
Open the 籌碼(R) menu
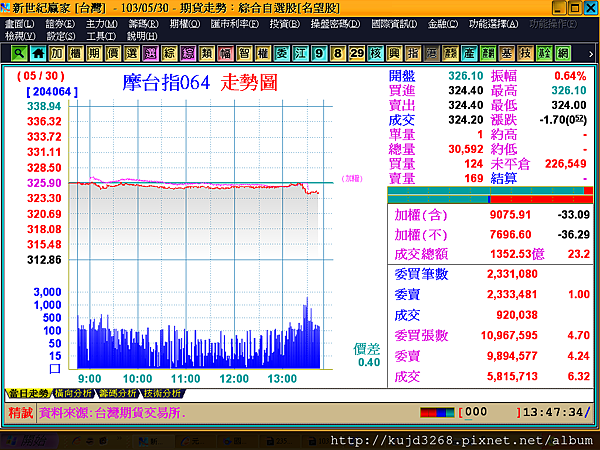point(143,24)
